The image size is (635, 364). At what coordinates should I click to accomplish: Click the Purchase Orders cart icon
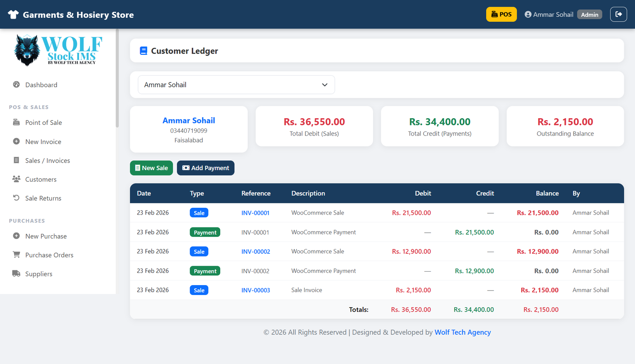point(16,255)
